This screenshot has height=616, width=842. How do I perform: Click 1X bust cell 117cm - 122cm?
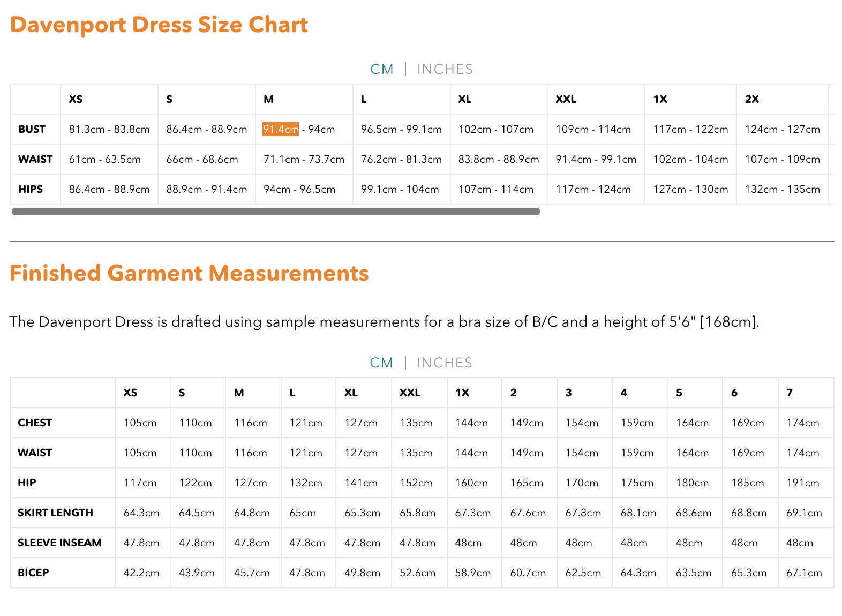[691, 129]
